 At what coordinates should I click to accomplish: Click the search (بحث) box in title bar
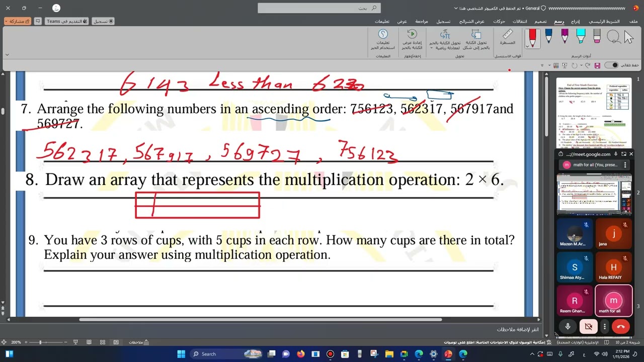(x=319, y=8)
